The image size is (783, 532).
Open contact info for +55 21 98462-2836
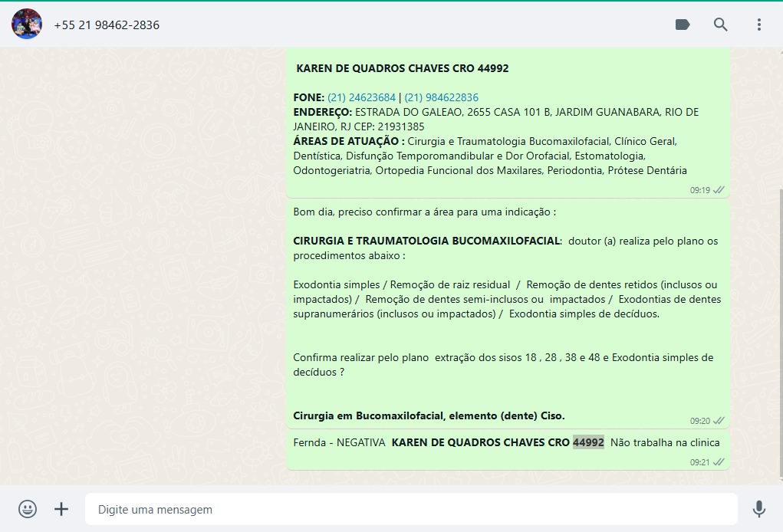pos(107,25)
